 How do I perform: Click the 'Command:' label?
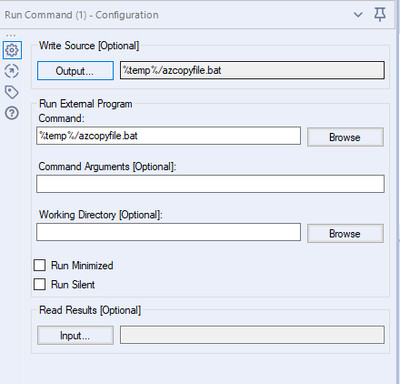click(61, 118)
